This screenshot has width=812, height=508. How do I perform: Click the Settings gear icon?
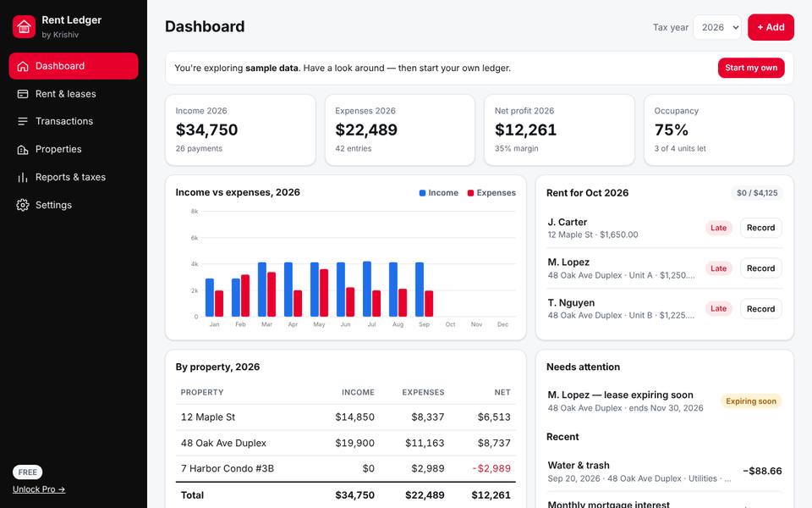click(22, 205)
